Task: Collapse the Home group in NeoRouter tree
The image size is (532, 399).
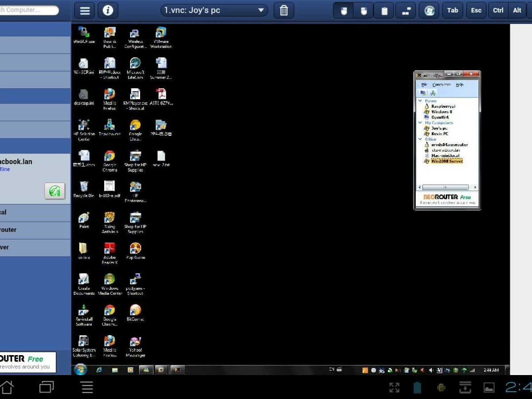Action: (x=420, y=101)
